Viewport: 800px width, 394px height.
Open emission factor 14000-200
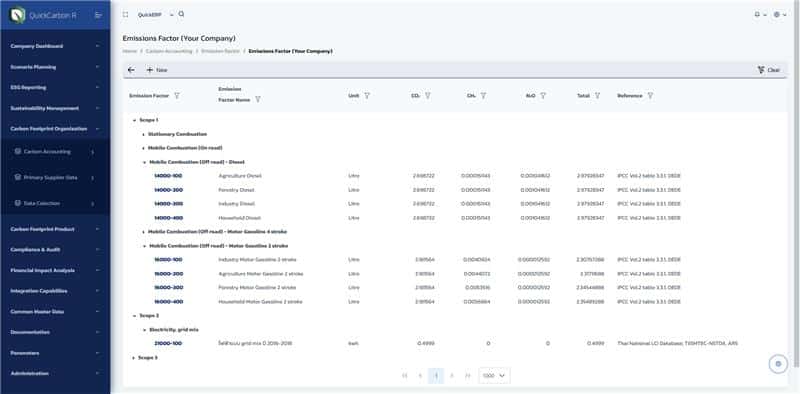[x=168, y=190]
